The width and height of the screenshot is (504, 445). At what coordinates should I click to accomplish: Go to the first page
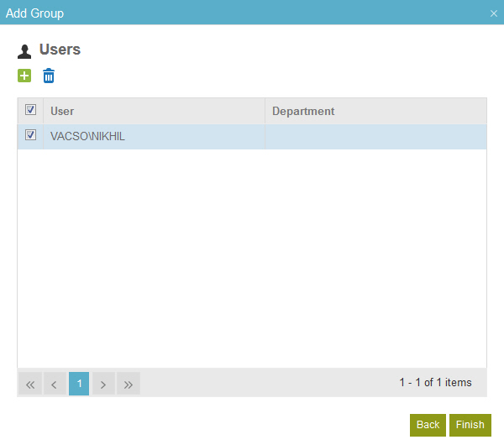(30, 384)
